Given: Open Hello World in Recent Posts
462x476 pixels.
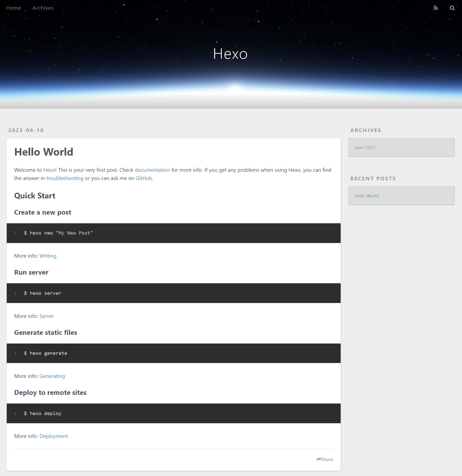Looking at the screenshot, I should (367, 196).
